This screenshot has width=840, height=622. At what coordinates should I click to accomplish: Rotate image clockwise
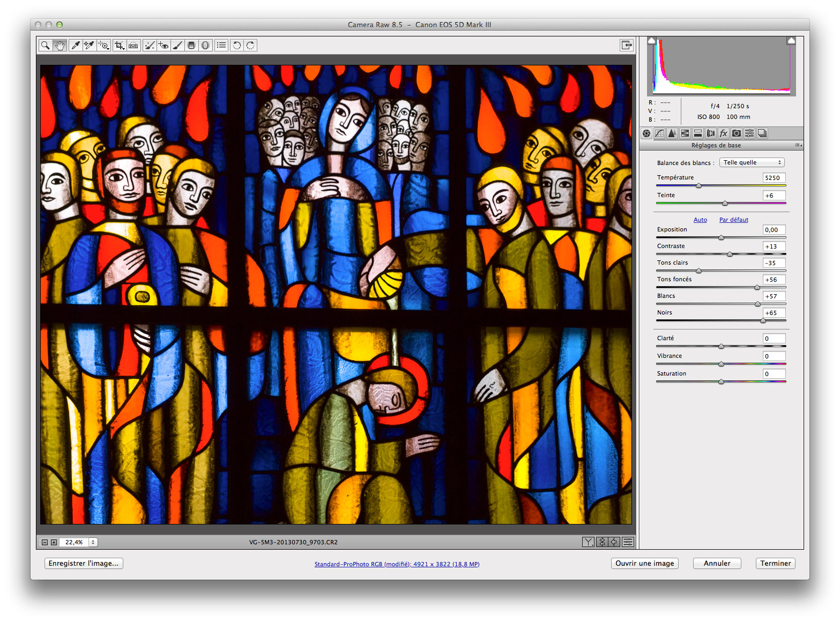click(250, 46)
